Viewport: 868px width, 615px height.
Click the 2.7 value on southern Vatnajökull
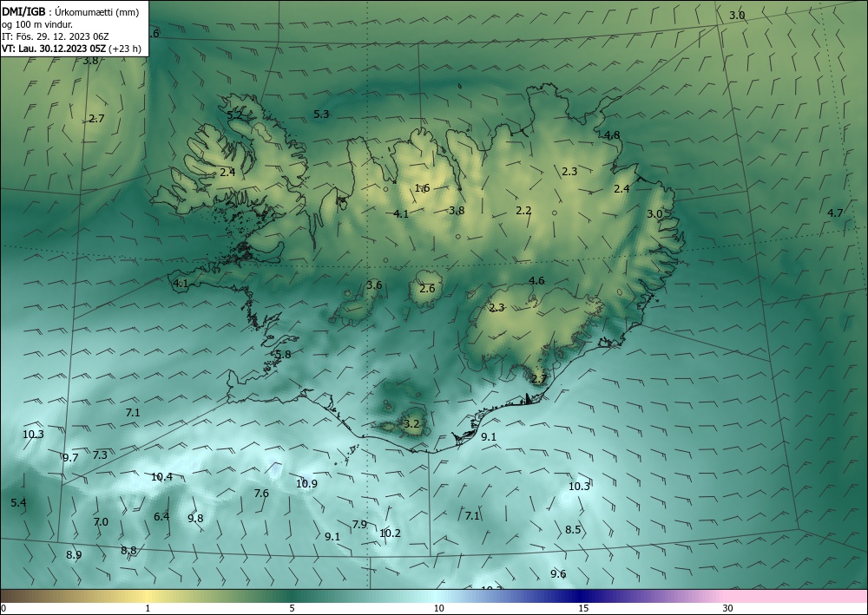tap(539, 379)
